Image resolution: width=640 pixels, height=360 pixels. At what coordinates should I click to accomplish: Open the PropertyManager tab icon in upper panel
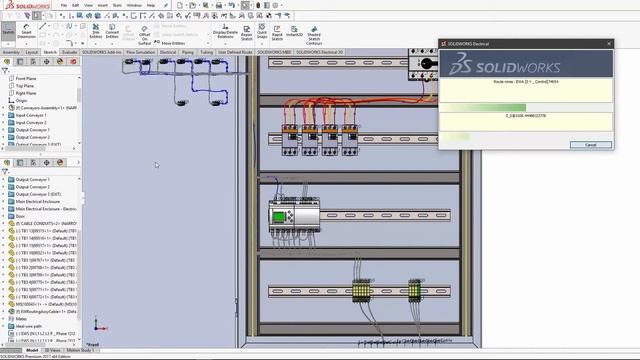point(20,62)
